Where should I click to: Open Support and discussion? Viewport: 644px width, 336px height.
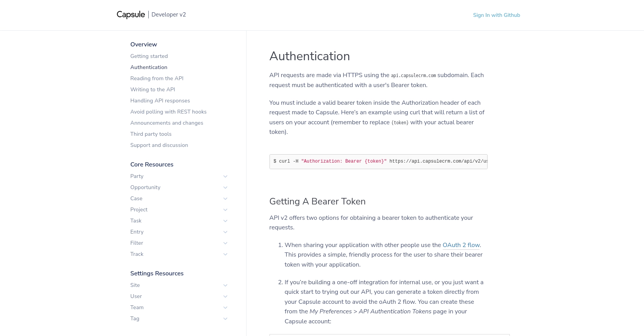[159, 145]
